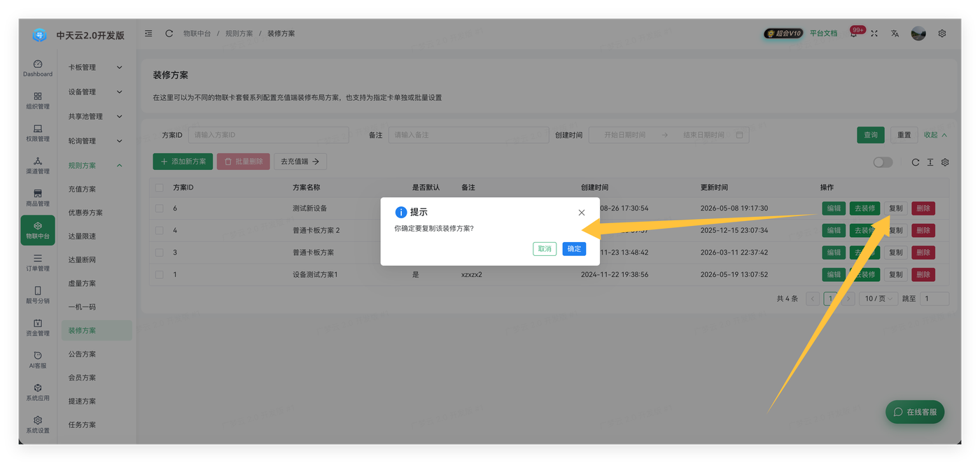The image size is (980, 463).
Task: Open the user avatar menu
Action: point(918,34)
